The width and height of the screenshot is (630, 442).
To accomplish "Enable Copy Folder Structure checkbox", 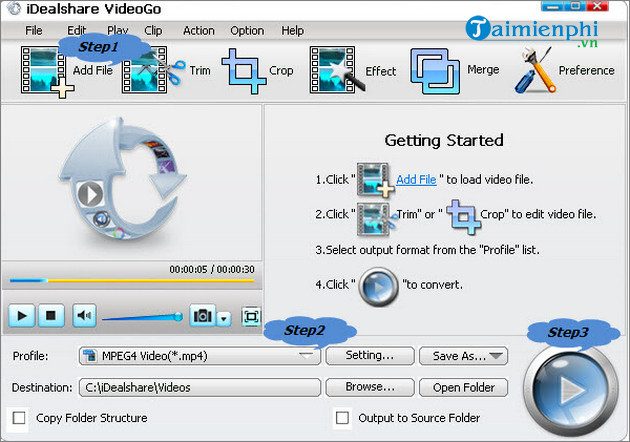I will pos(19,418).
